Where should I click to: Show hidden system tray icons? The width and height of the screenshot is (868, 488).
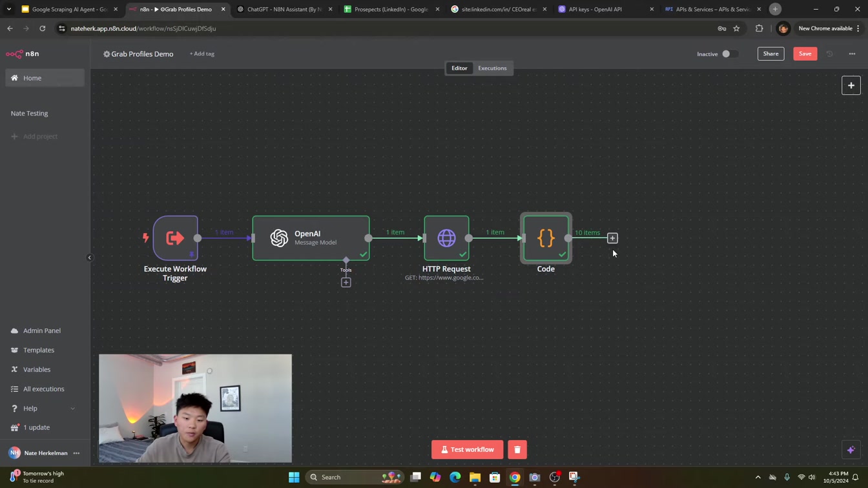click(x=758, y=478)
